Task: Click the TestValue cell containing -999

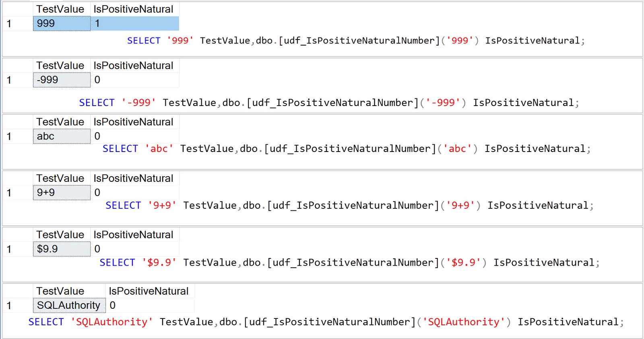Action: point(62,80)
